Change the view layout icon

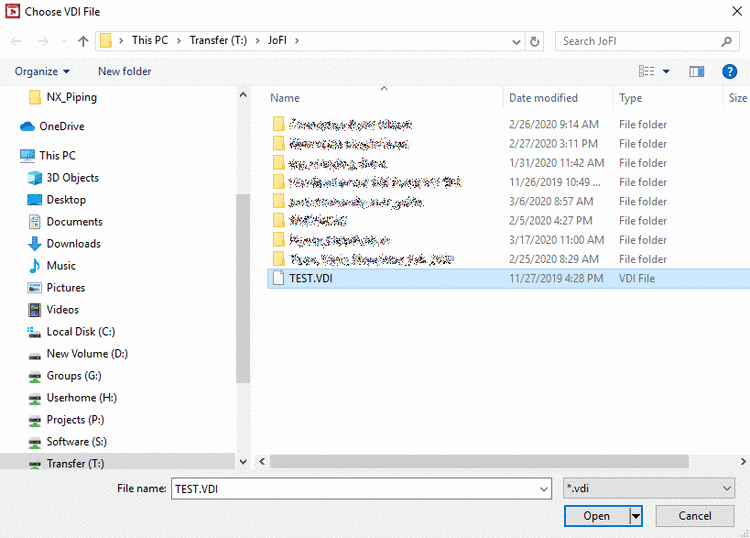647,71
